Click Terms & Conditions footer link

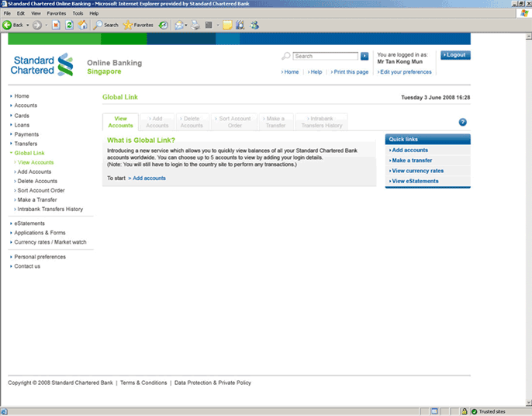[143, 383]
